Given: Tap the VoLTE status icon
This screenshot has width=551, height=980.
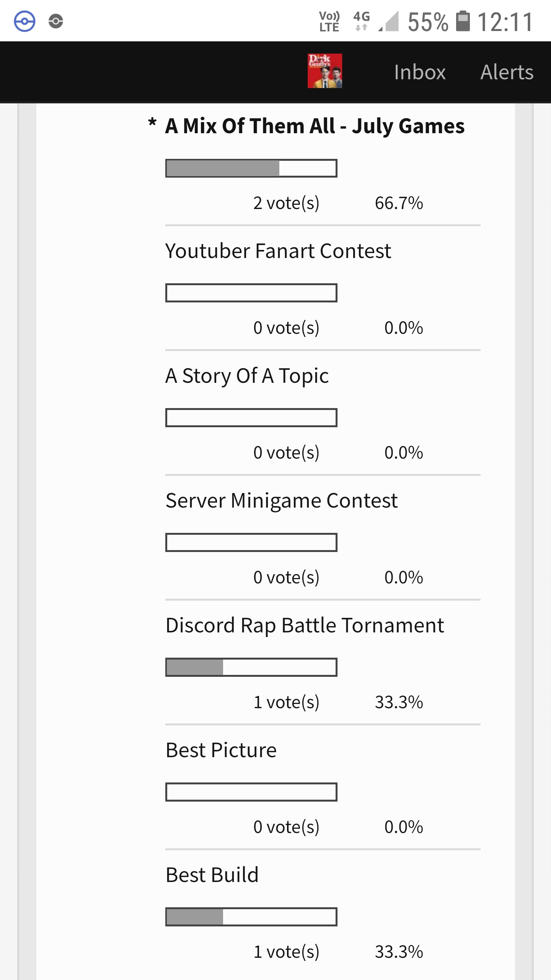Looking at the screenshot, I should (x=329, y=21).
